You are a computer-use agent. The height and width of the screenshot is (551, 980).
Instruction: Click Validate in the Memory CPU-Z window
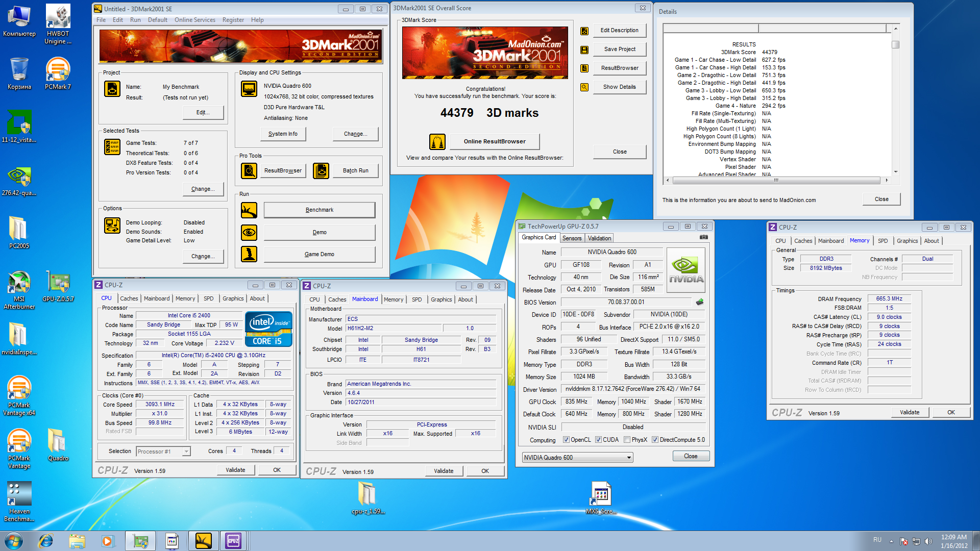coord(910,412)
